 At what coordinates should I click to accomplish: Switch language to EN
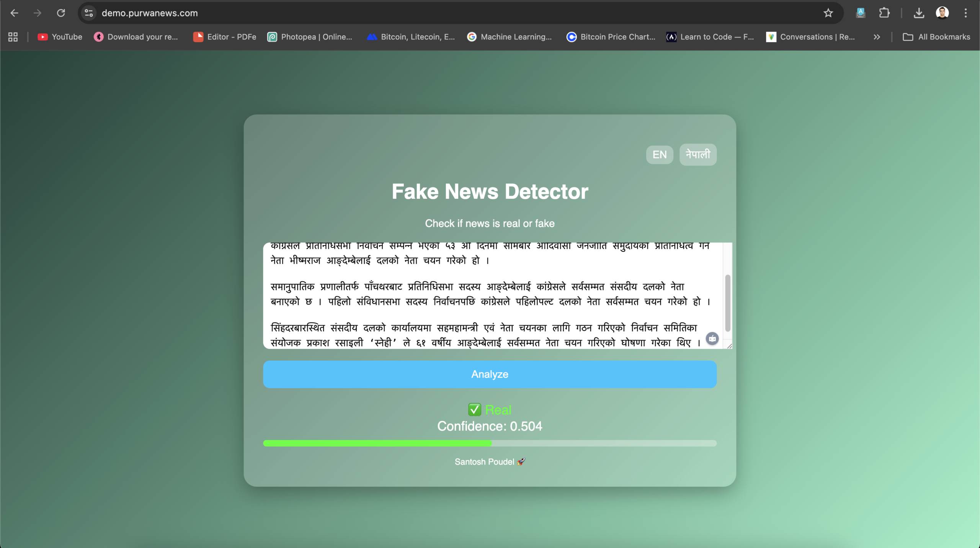coord(659,155)
